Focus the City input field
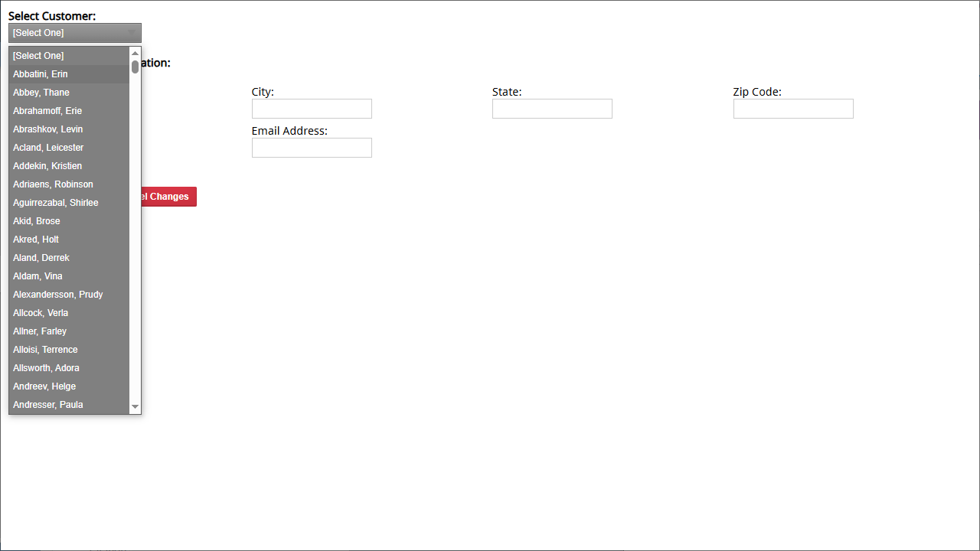This screenshot has height=551, width=980. [x=312, y=109]
